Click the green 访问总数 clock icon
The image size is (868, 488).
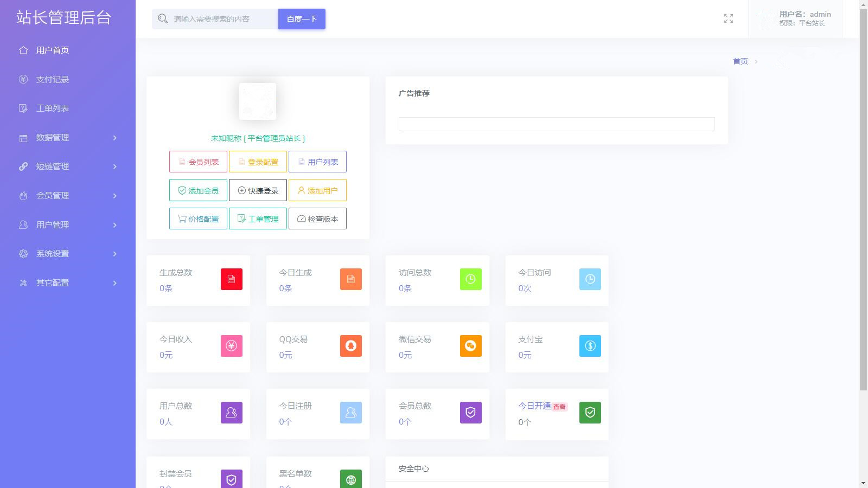(x=470, y=279)
